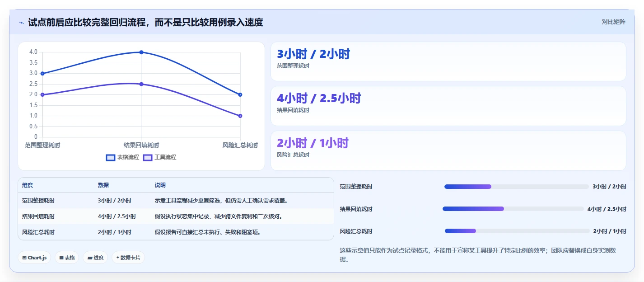Click the 结果回填耗时 x-axis label on chart
This screenshot has height=282, width=644.
[x=141, y=145]
